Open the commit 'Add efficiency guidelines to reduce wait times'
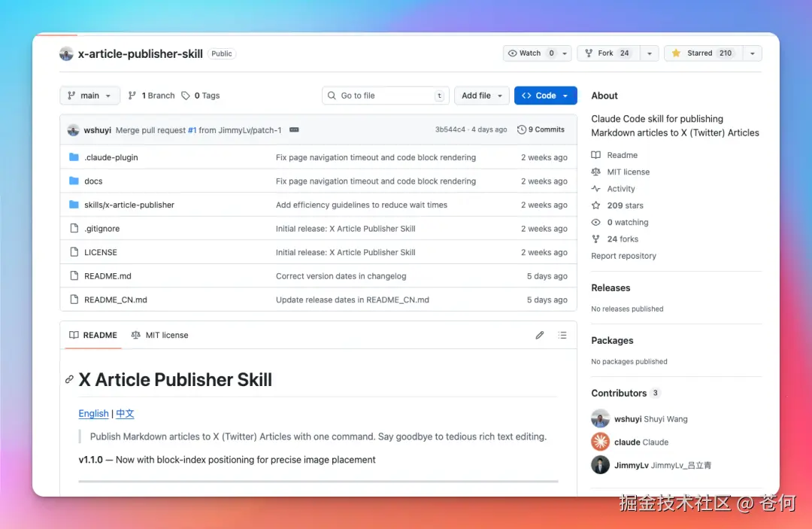 tap(362, 205)
